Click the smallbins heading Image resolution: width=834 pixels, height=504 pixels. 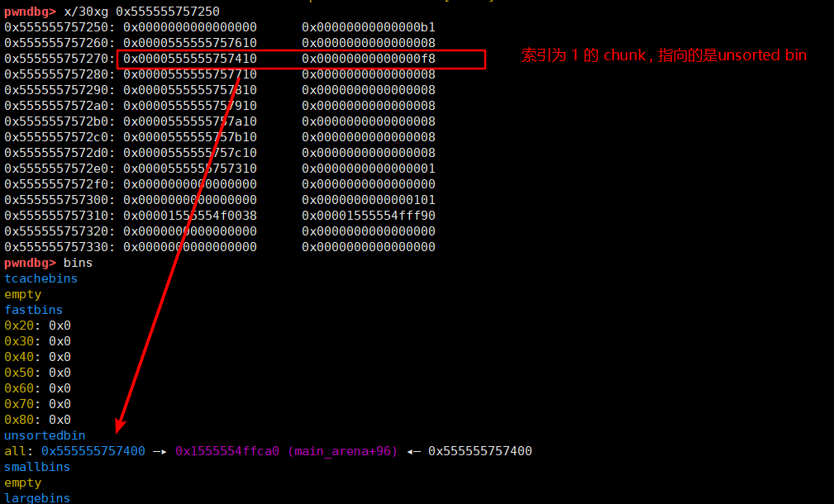[37, 467]
